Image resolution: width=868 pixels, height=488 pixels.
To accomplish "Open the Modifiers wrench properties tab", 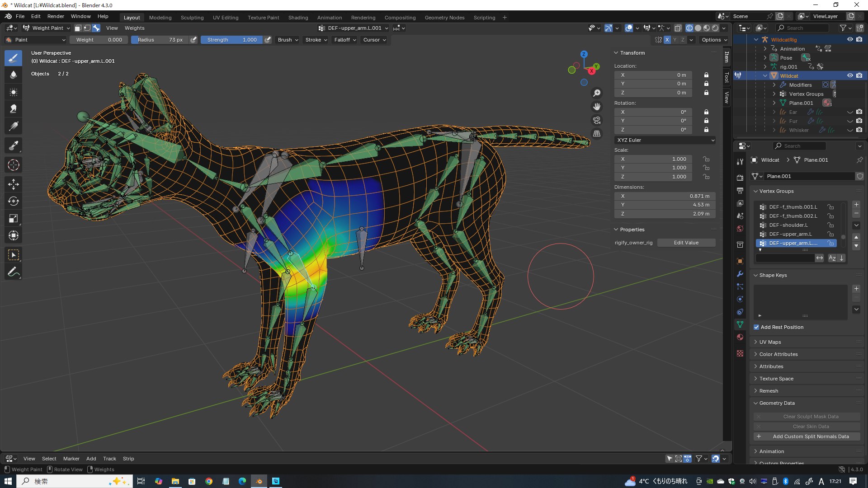I will (740, 274).
